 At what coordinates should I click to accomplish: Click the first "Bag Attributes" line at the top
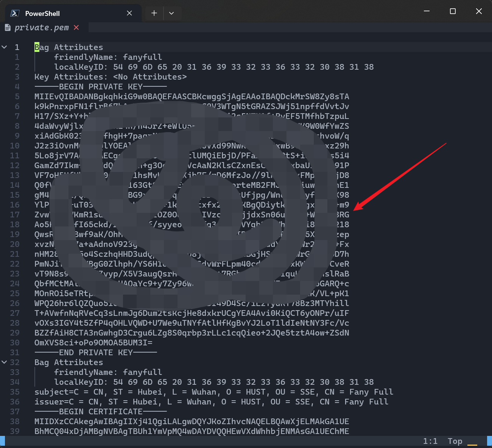[x=69, y=47]
